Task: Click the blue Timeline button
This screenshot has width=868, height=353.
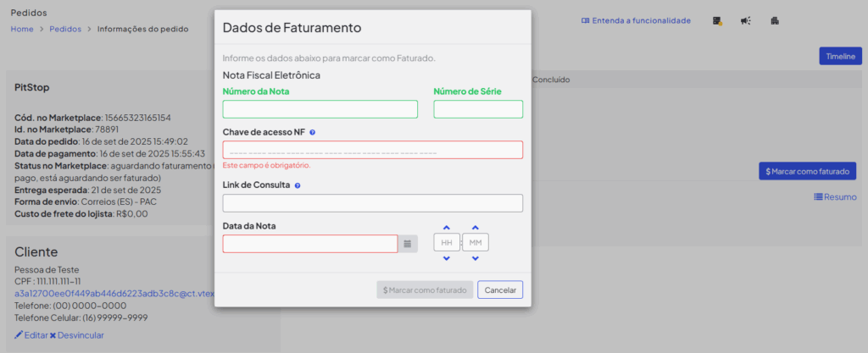Action: click(840, 56)
